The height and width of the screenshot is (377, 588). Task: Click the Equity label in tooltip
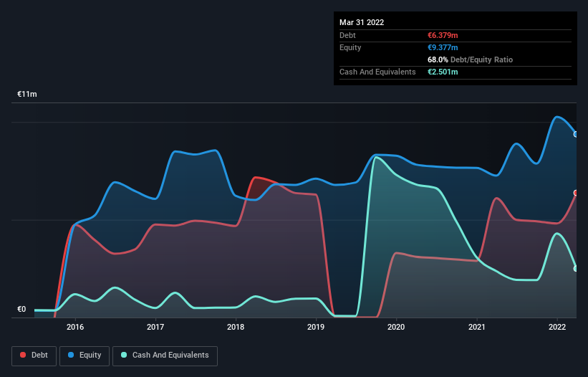pos(350,47)
